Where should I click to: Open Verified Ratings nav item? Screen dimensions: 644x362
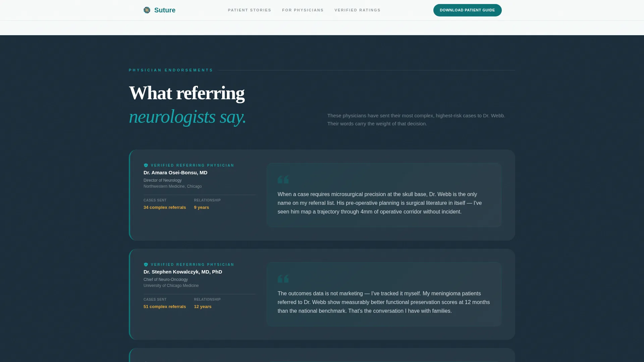(358, 10)
